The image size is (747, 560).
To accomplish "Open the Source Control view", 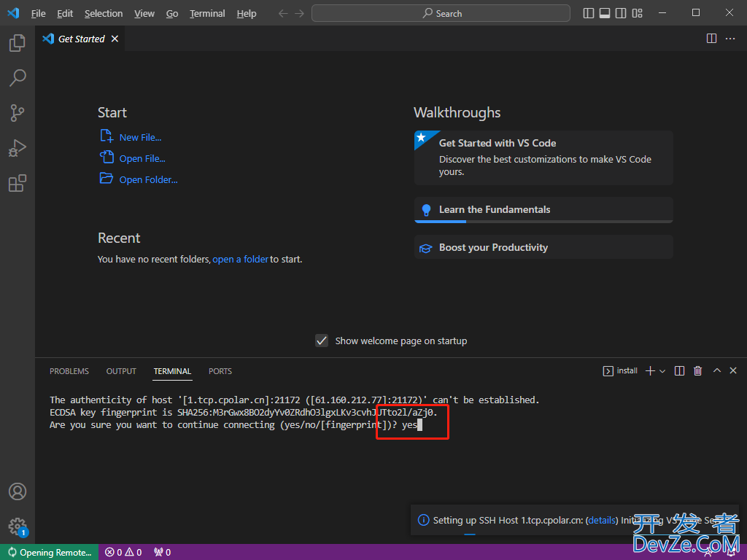I will pyautogui.click(x=18, y=113).
